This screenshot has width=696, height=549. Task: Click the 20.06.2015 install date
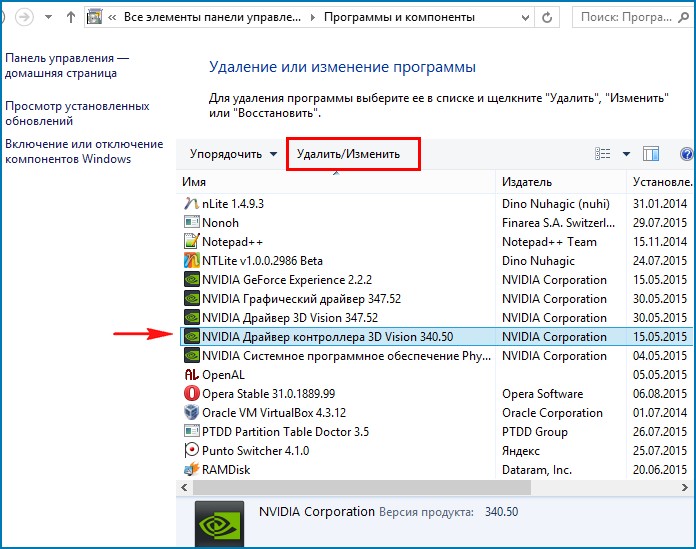660,470
